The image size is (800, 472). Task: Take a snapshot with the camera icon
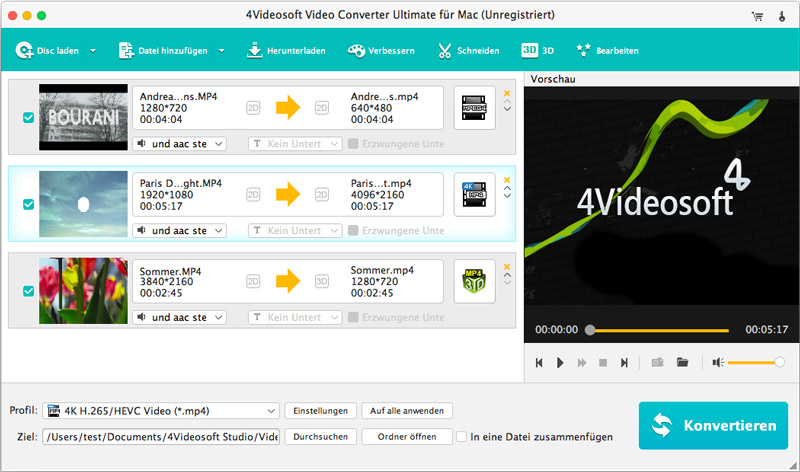pos(657,362)
